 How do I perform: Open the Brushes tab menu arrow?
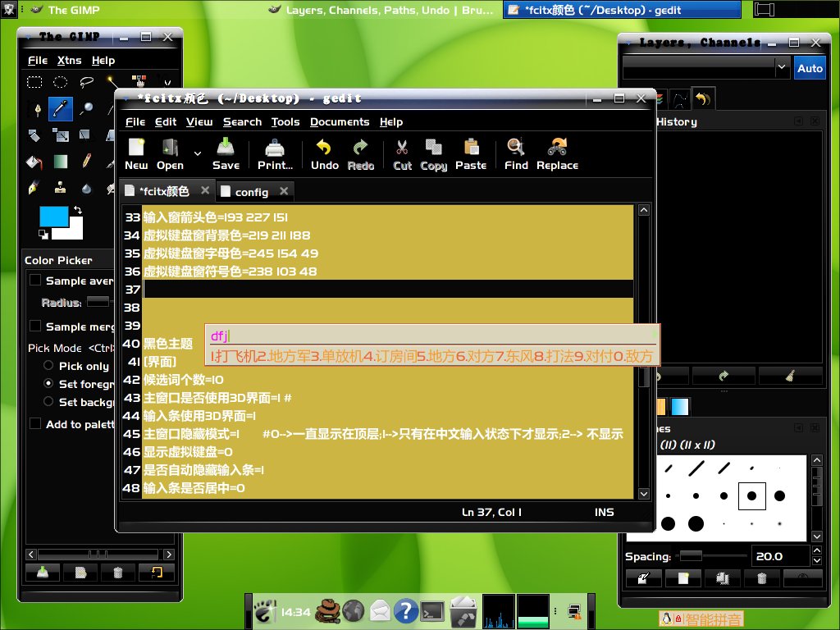[798, 427]
